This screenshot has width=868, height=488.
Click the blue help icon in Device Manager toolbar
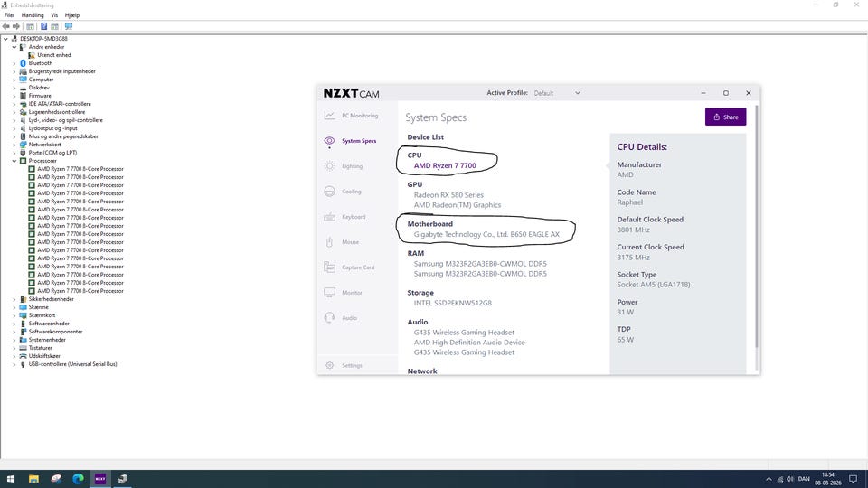pyautogui.click(x=43, y=26)
